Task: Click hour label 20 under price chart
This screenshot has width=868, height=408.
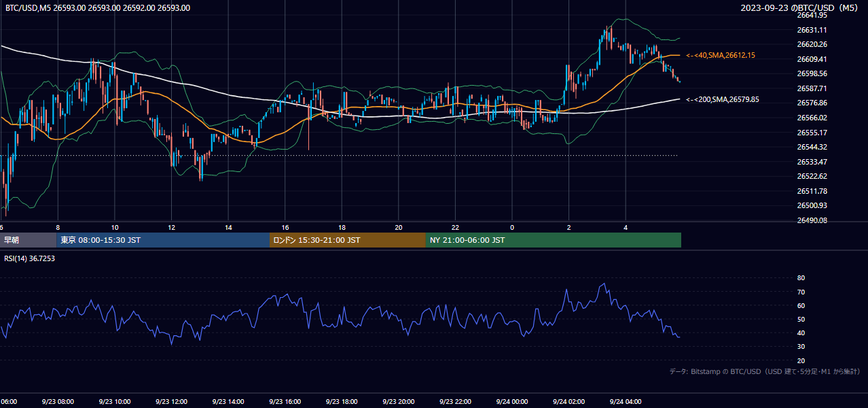Action: [399, 228]
